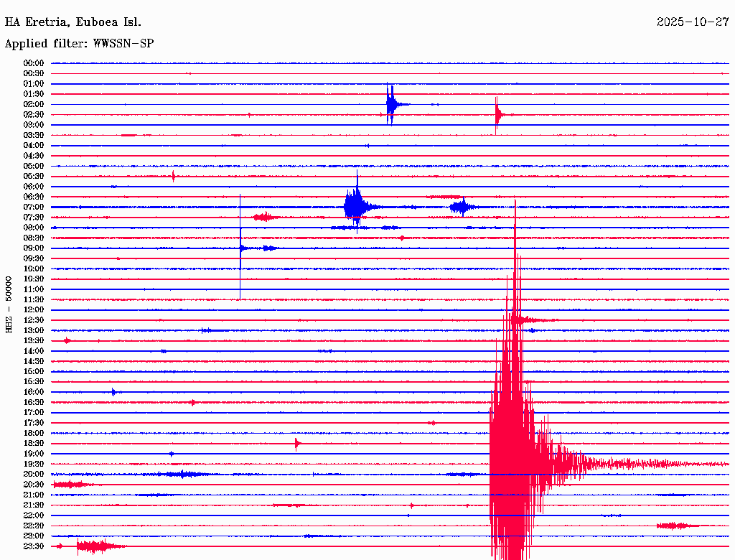Click the station title 'HA Eretria, Euboea Isl.'
735x560 pixels.
72,22
